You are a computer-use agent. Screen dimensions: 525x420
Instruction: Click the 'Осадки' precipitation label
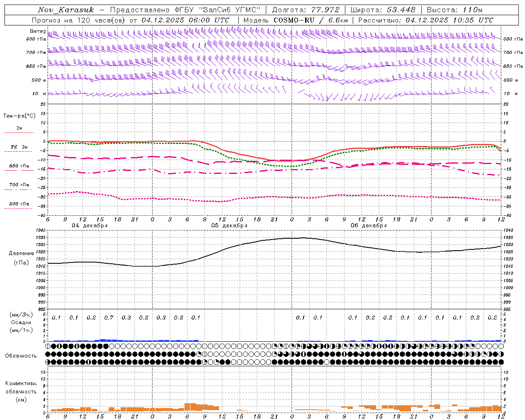pyautogui.click(x=21, y=322)
